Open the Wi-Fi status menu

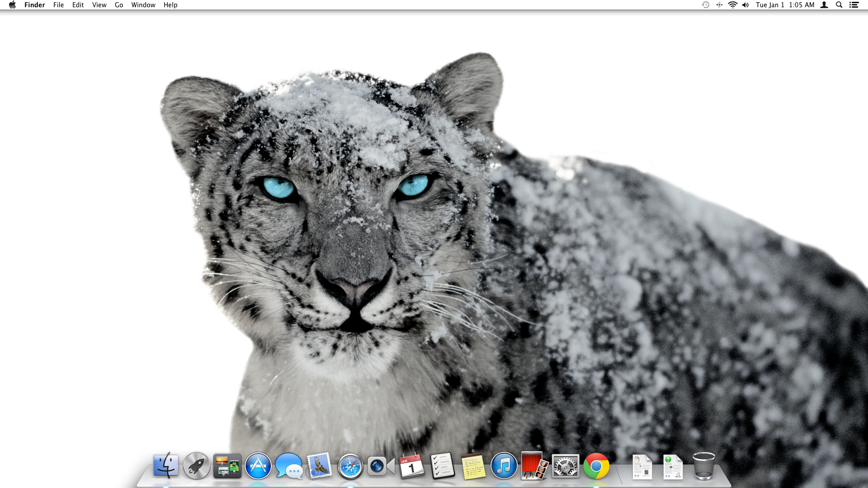(733, 5)
